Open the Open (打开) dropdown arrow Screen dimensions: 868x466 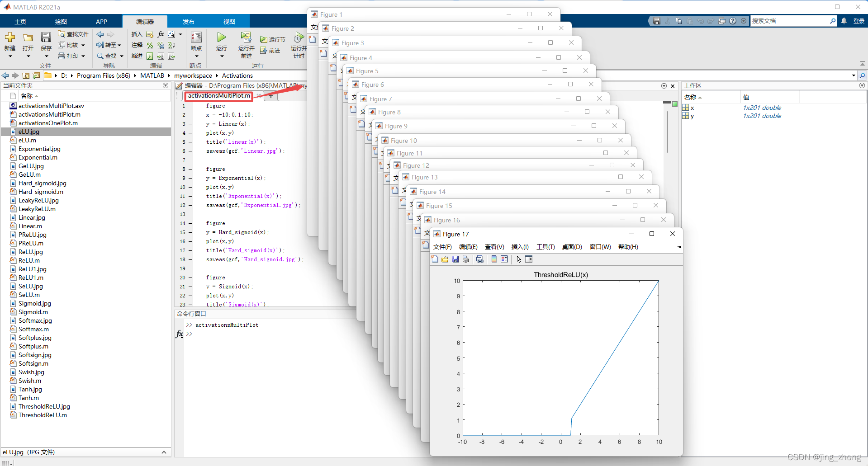point(28,56)
